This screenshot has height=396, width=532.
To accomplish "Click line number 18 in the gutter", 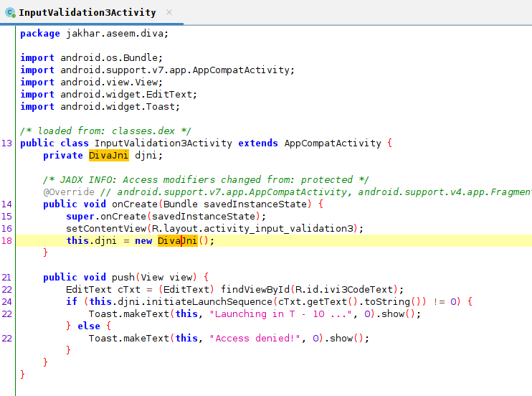I will tap(6, 241).
